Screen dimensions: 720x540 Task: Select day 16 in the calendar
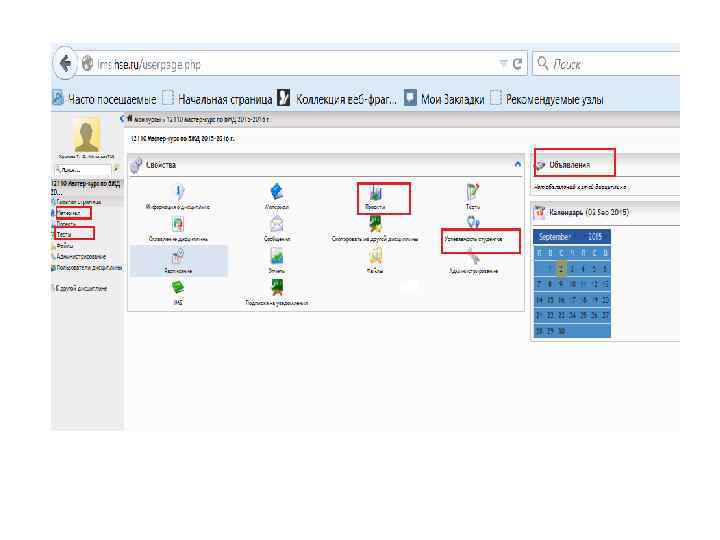point(561,300)
